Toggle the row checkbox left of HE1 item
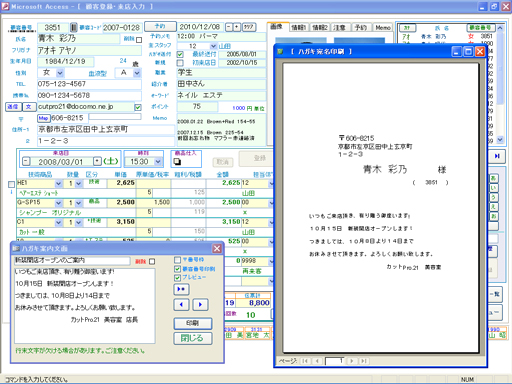 tap(11, 184)
